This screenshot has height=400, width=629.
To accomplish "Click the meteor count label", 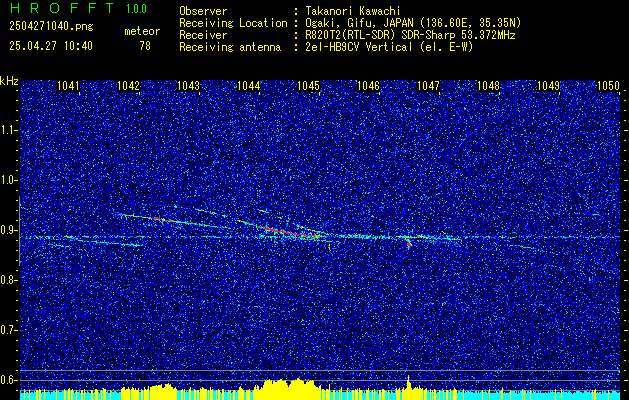I will click(142, 31).
